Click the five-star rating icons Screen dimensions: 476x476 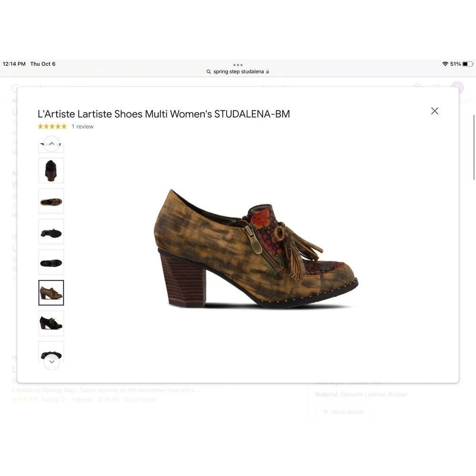tap(52, 126)
